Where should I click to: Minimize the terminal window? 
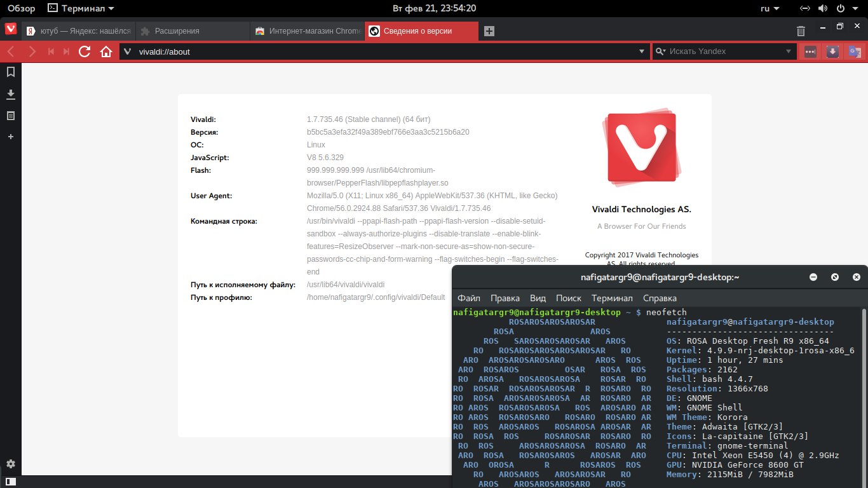tap(813, 277)
